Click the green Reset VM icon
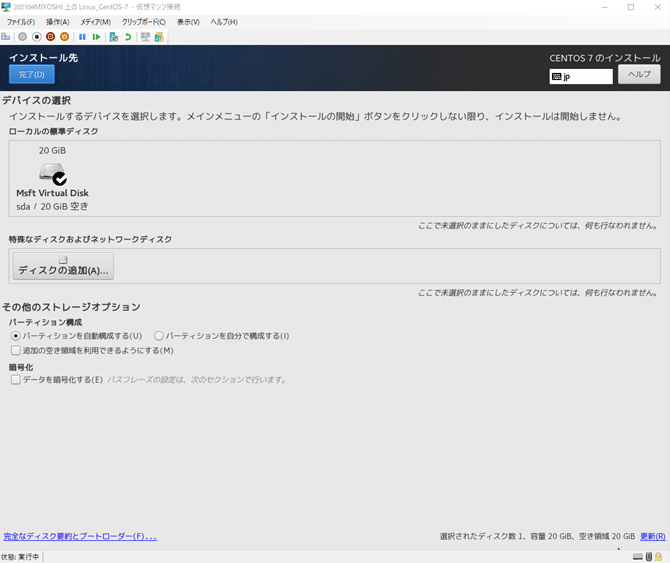Viewport: 670px width, 563px height. click(96, 37)
